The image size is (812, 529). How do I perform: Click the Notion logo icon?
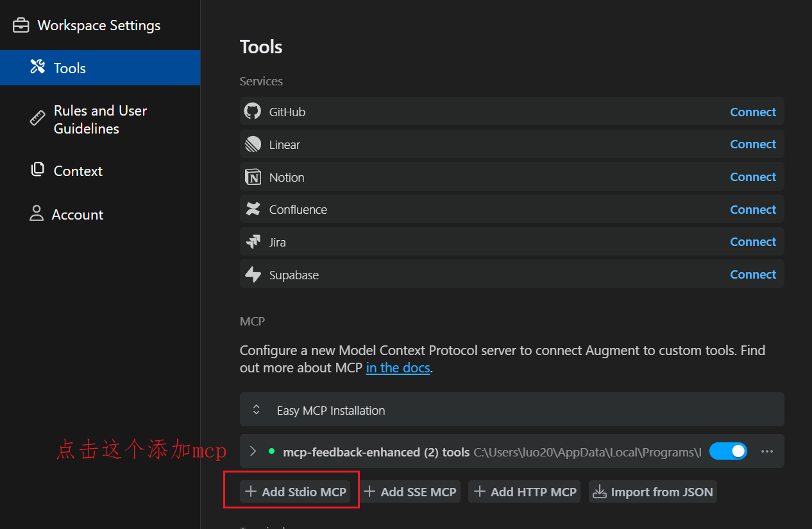click(253, 177)
